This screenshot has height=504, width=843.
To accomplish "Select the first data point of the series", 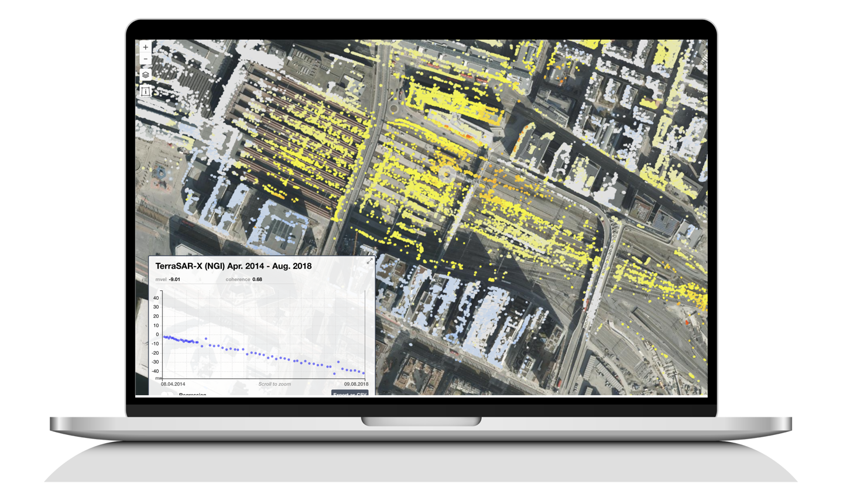I will point(164,337).
